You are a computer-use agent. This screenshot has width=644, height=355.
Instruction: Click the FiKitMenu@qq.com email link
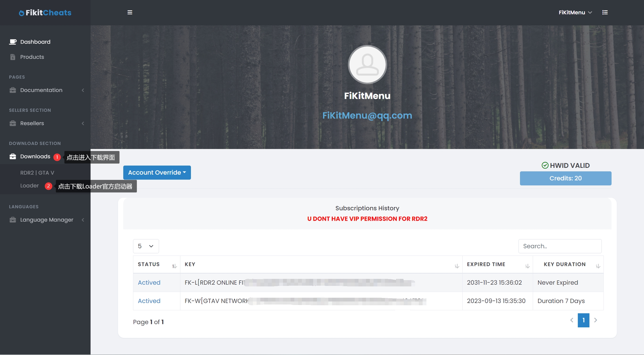[367, 115]
